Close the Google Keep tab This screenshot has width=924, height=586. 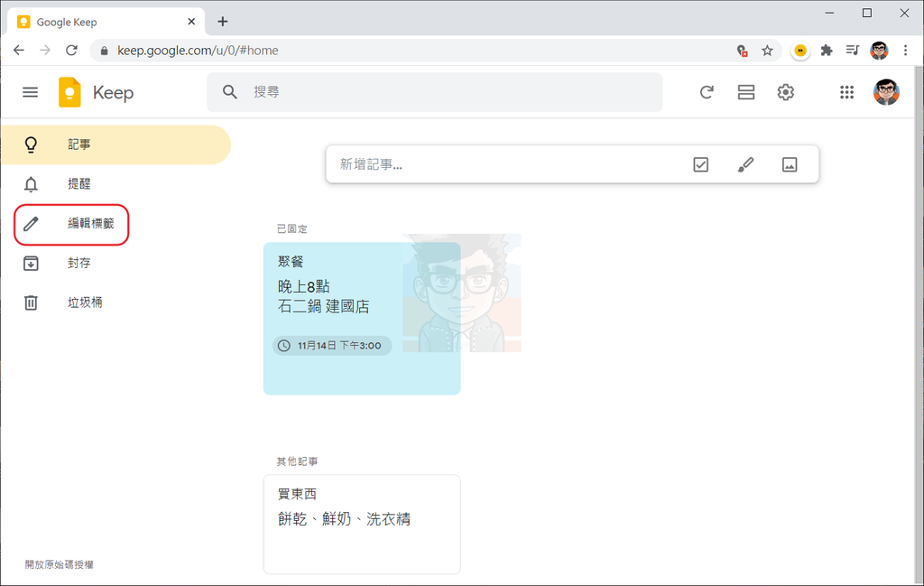191,22
